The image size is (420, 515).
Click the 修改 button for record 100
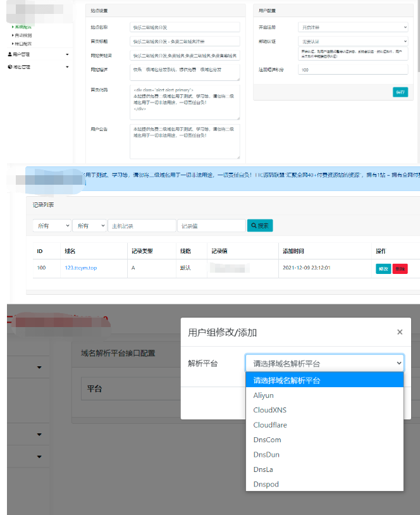point(383,268)
